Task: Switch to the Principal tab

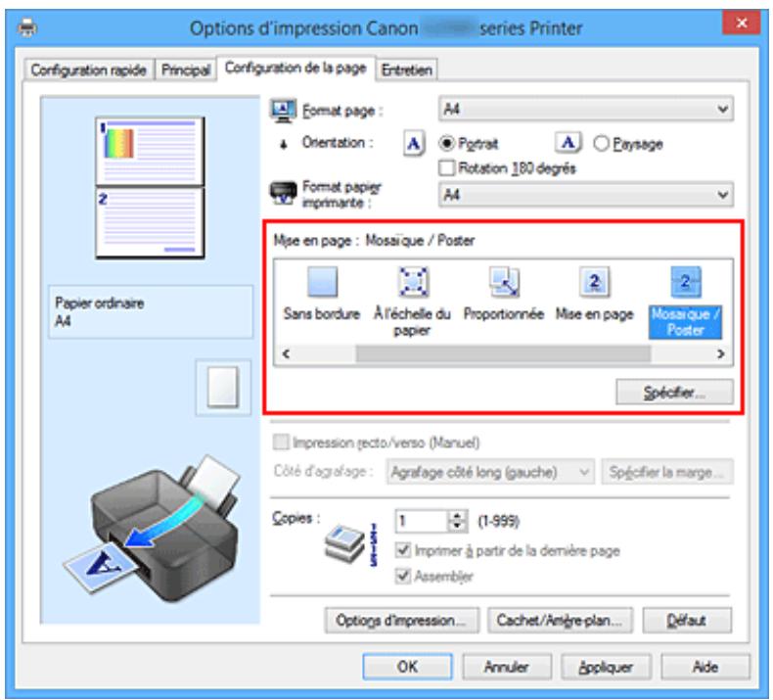Action: (x=186, y=70)
